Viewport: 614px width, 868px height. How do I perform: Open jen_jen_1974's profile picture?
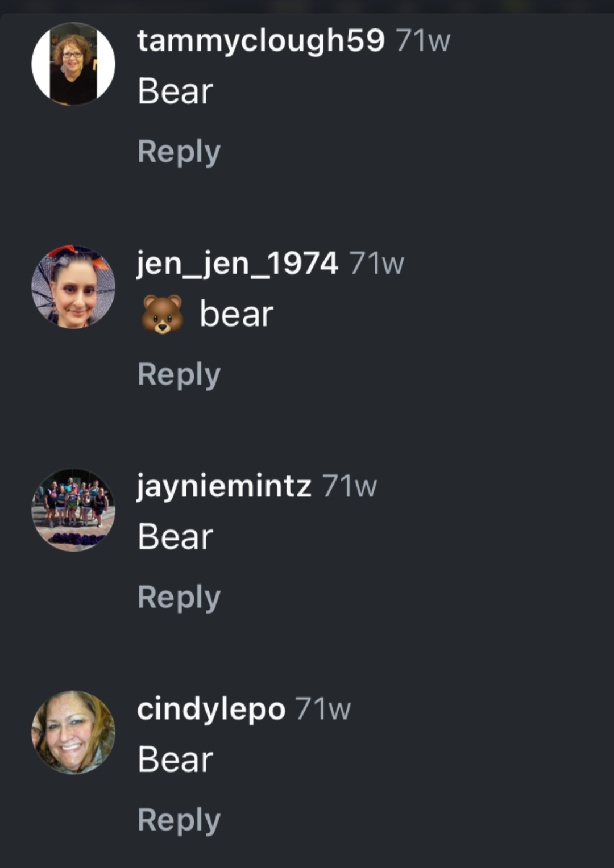(x=73, y=287)
